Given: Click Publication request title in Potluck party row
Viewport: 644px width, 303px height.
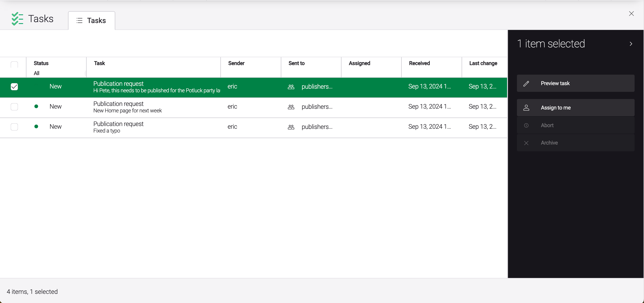Looking at the screenshot, I should pyautogui.click(x=118, y=84).
